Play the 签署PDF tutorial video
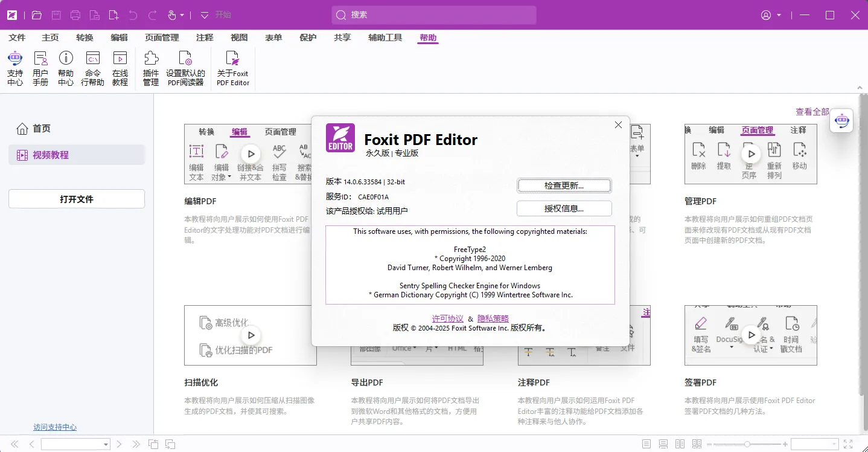868x452 pixels. 752,335
